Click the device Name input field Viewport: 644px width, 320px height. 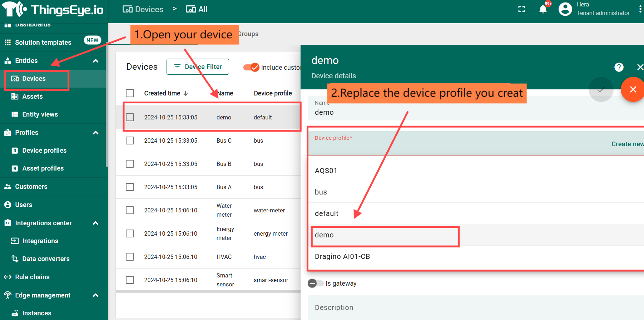(465, 112)
